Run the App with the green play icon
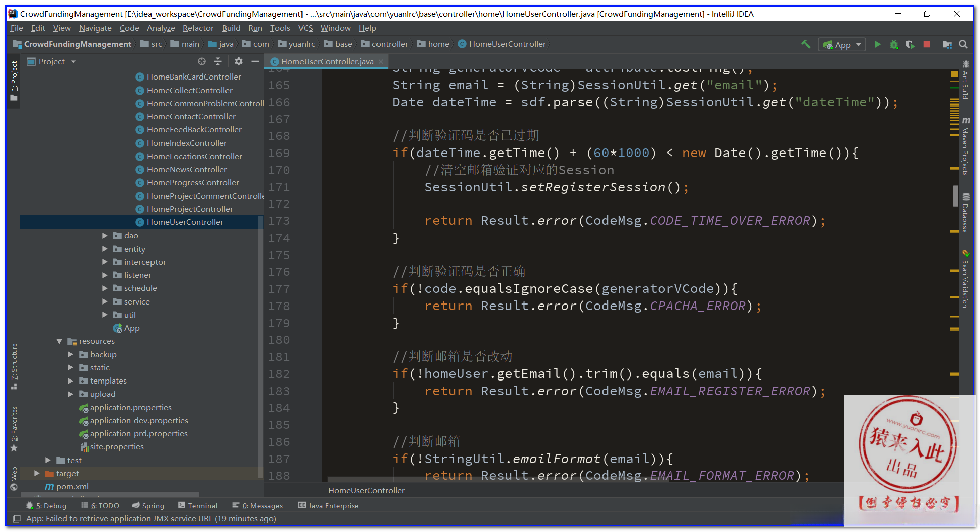Screen dimensions: 980x532 [x=877, y=44]
